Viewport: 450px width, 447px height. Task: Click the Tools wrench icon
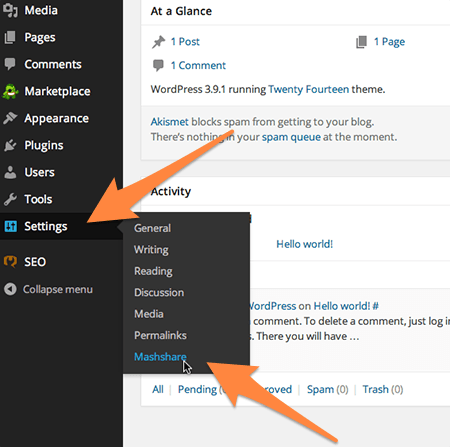pyautogui.click(x=10, y=199)
